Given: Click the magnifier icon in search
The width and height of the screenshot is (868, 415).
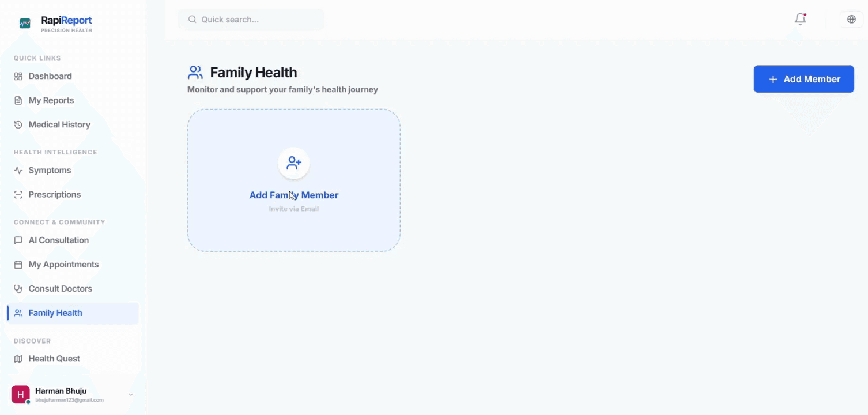Looking at the screenshot, I should pos(193,20).
